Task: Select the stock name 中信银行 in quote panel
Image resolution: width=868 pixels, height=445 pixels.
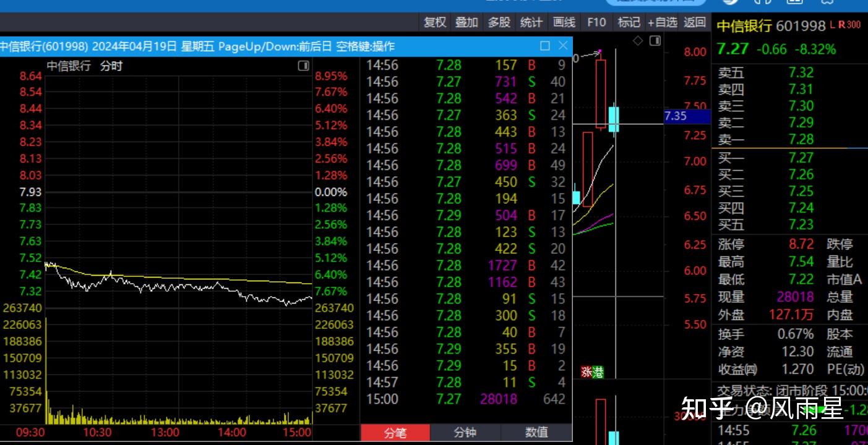Action: 744,26
